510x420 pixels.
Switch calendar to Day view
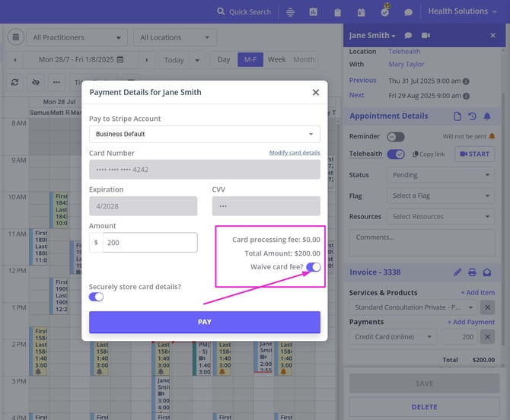pyautogui.click(x=224, y=59)
